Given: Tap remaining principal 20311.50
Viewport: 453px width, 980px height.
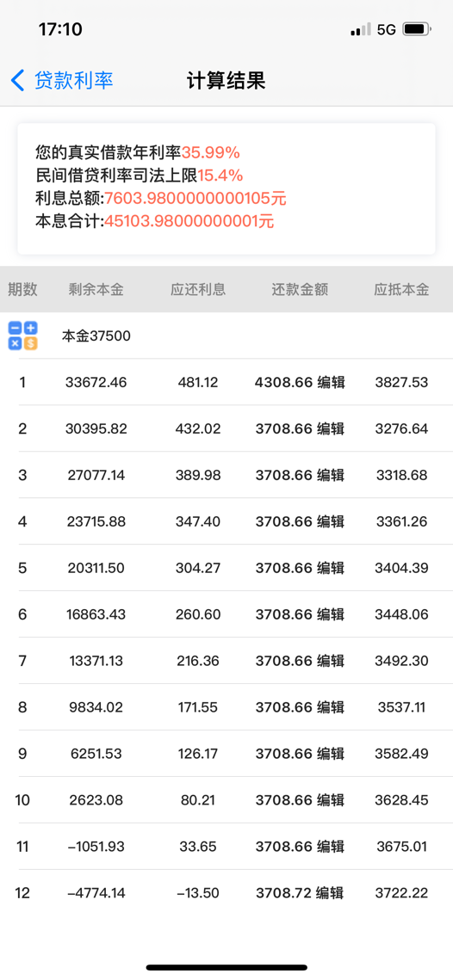Looking at the screenshot, I should [96, 568].
